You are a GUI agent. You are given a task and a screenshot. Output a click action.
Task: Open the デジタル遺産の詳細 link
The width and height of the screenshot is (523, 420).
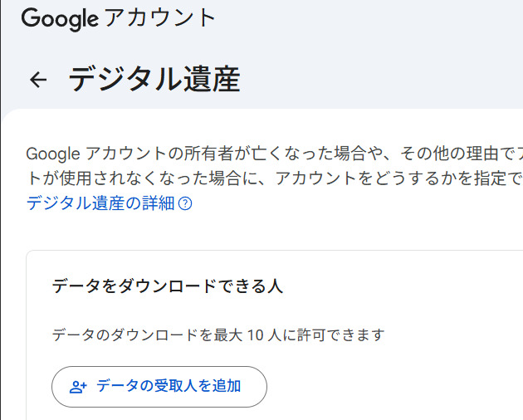(101, 203)
